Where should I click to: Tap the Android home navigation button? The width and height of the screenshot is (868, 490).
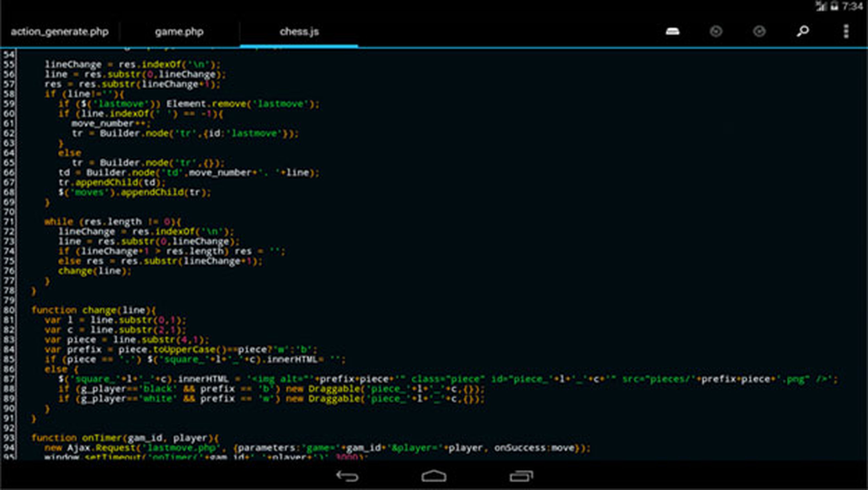(x=434, y=476)
